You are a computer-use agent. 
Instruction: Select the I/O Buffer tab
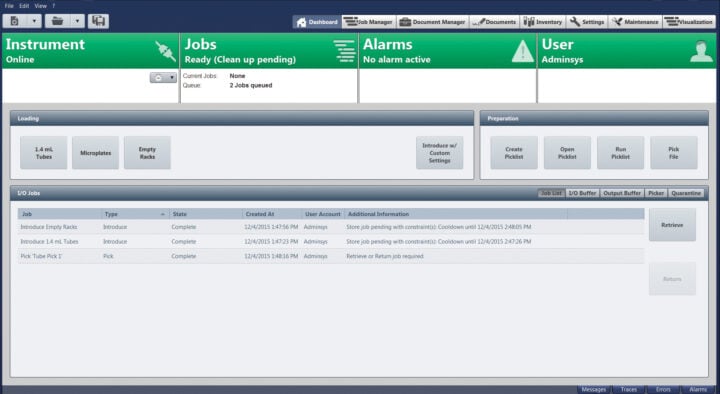pos(582,193)
